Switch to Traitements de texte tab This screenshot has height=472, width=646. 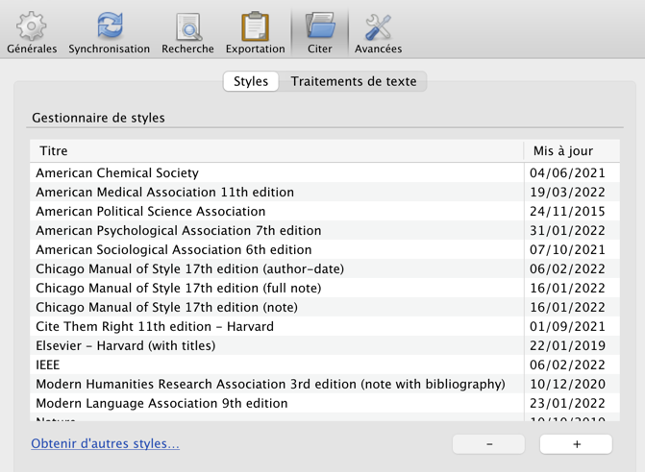[x=354, y=82]
